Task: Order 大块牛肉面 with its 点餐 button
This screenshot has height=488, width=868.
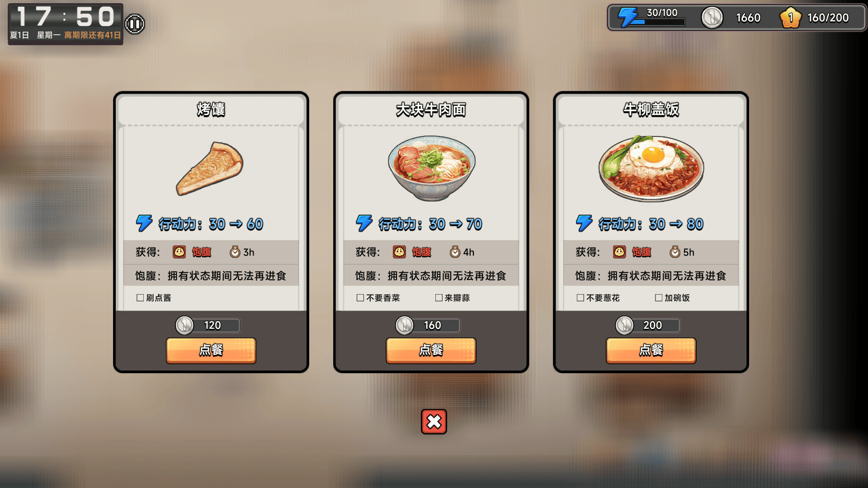Action: [x=431, y=350]
